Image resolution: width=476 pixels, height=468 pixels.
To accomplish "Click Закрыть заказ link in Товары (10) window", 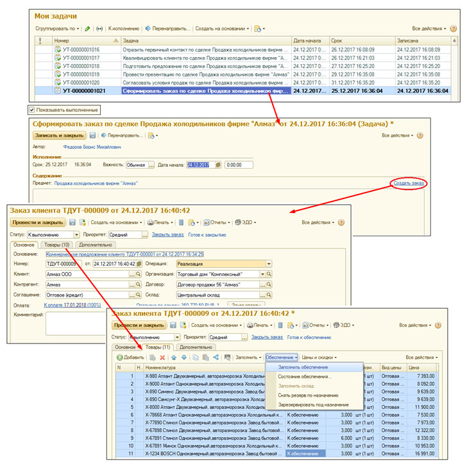I will [x=168, y=234].
